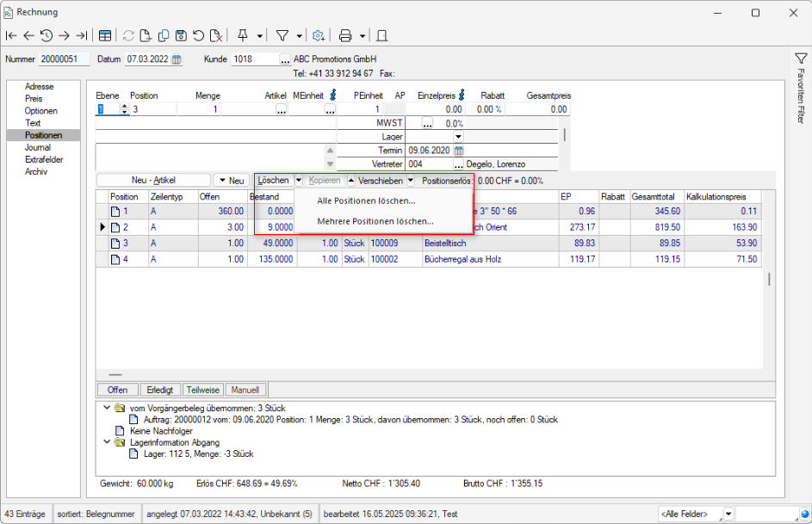Viewport: 812px width, 524px height.
Task: Jump to the first record
Action: (11, 35)
